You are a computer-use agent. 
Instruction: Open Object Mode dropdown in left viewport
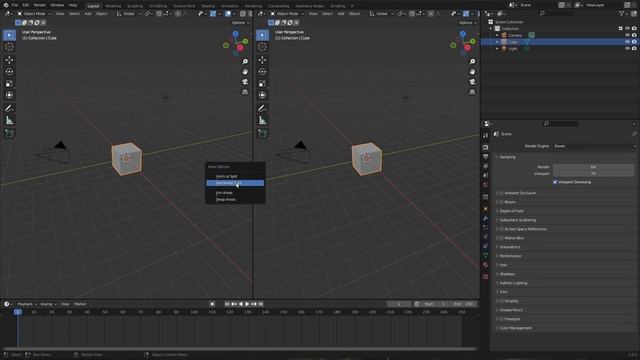[34, 13]
